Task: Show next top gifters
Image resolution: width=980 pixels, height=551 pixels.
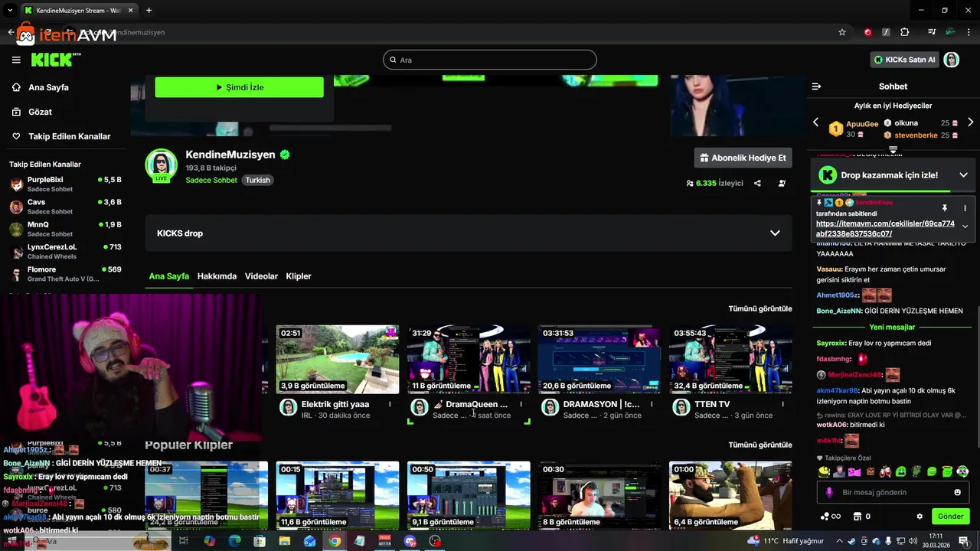Action: pyautogui.click(x=970, y=122)
